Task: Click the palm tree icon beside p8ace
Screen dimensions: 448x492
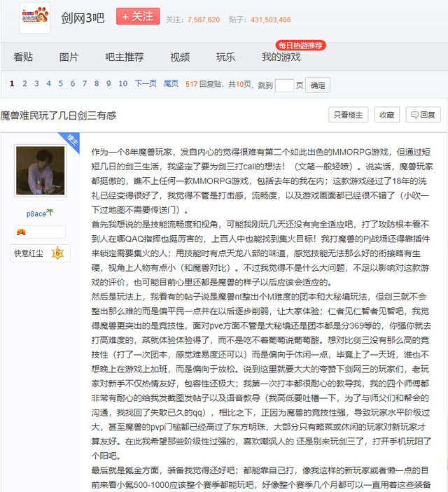Action: coord(50,213)
